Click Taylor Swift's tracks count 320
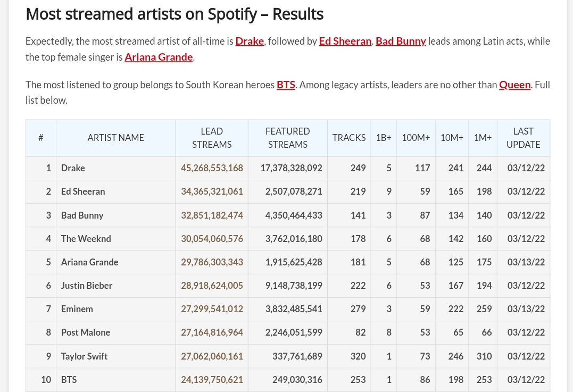Screen dimensions: 573x392 pos(358,356)
